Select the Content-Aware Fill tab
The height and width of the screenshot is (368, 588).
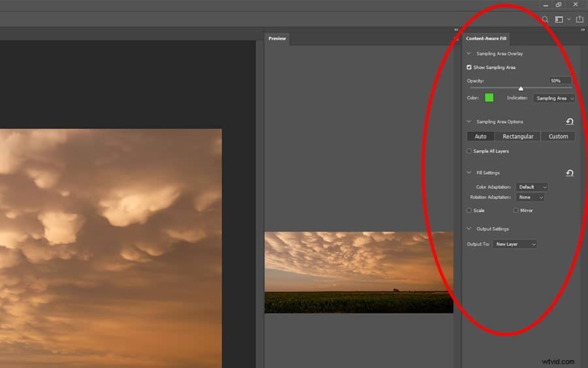(x=486, y=39)
